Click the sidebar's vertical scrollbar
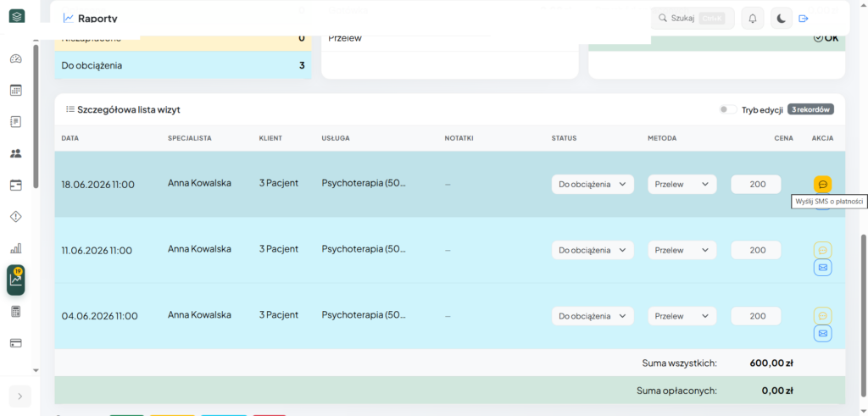The height and width of the screenshot is (416, 868). (36, 116)
